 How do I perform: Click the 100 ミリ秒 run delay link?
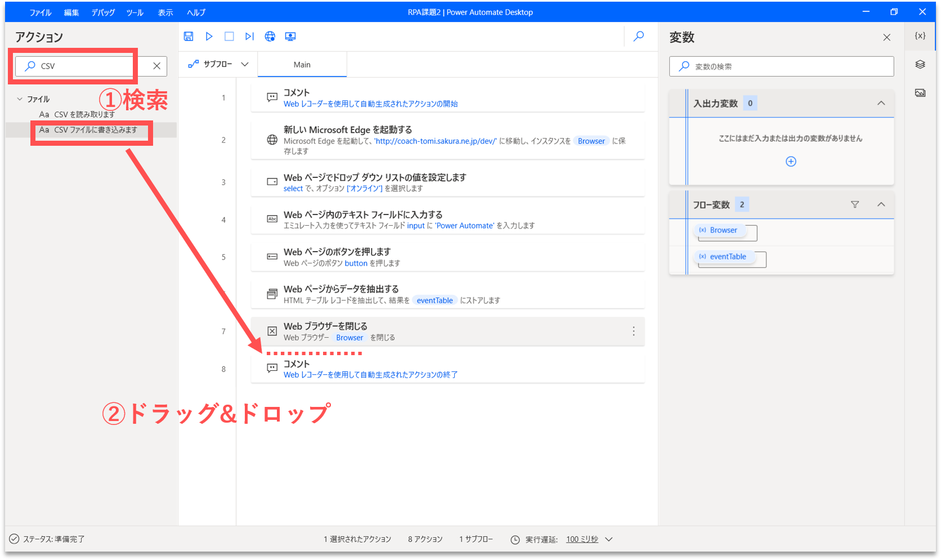(x=582, y=539)
